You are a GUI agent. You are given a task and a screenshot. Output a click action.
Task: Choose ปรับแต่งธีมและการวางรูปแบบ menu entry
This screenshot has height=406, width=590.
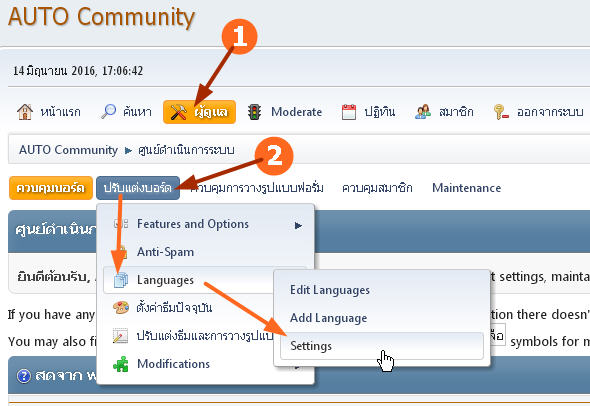(x=189, y=336)
